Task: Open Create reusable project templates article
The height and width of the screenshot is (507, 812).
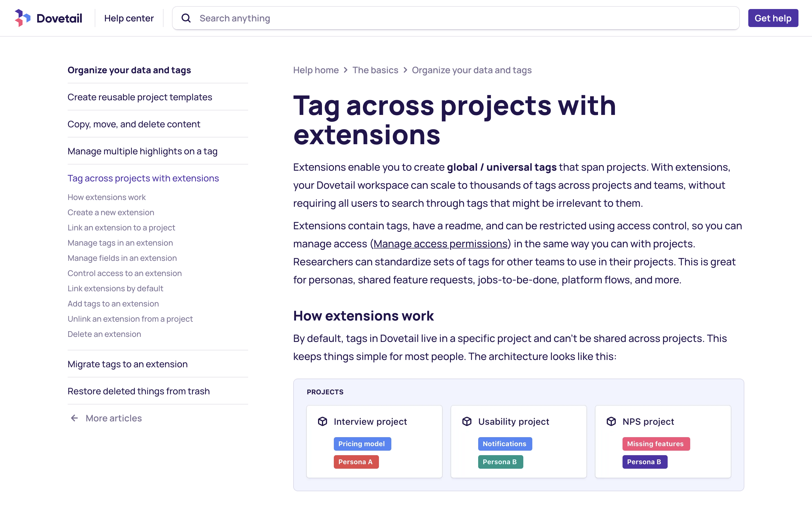Action: (x=140, y=97)
